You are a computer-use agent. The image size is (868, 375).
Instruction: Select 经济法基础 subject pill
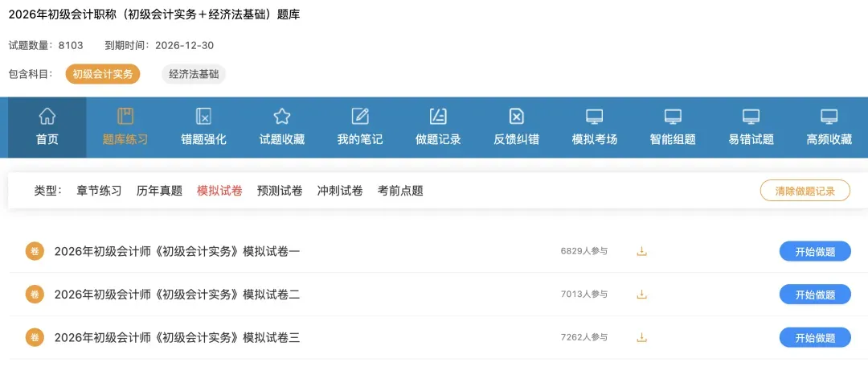pyautogui.click(x=194, y=74)
